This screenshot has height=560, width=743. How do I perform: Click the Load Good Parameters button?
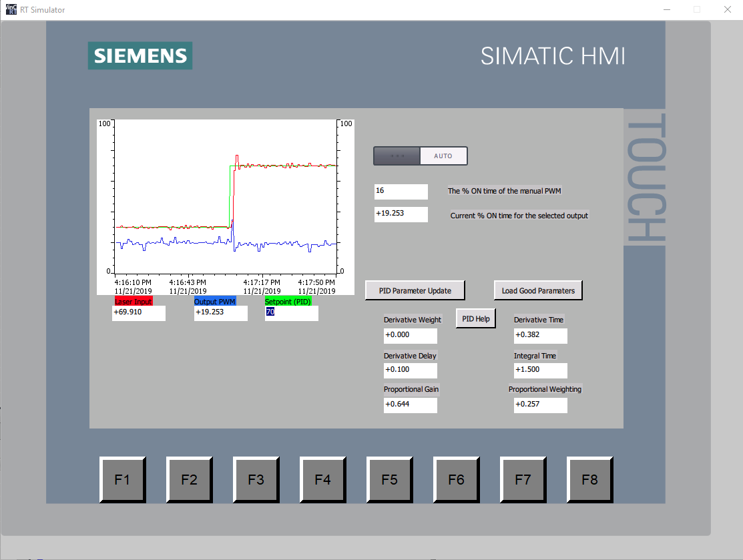pos(538,290)
